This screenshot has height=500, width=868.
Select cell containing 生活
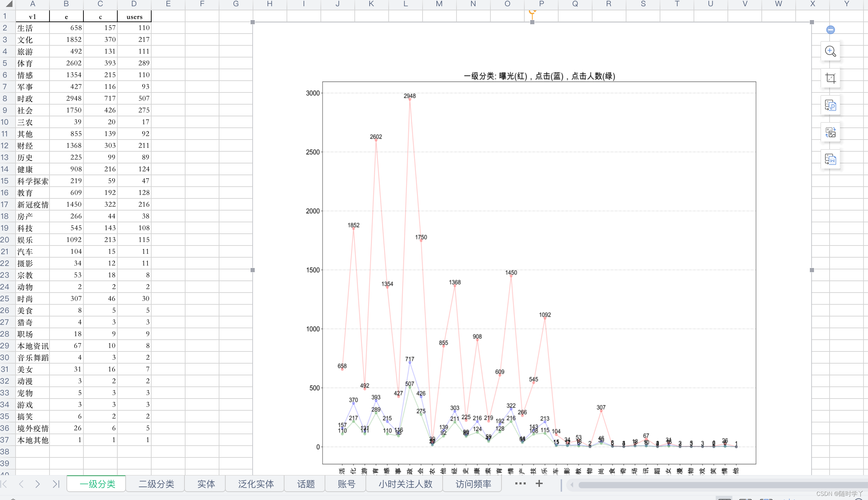[x=33, y=28]
